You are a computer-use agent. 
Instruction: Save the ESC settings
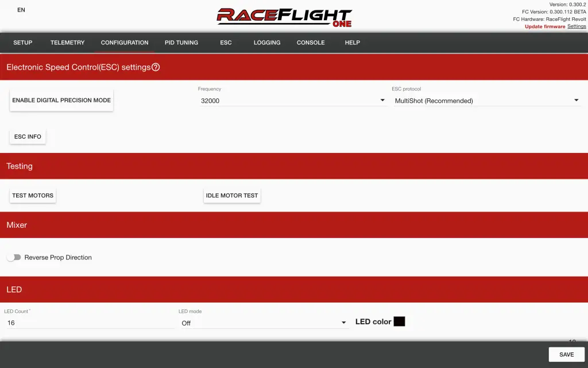[x=566, y=354]
